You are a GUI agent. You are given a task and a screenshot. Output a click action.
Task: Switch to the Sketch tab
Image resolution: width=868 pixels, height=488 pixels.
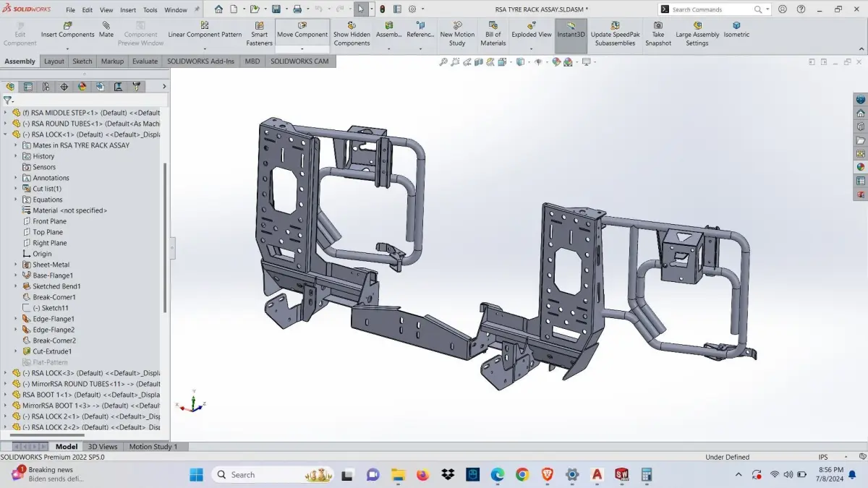click(x=82, y=61)
